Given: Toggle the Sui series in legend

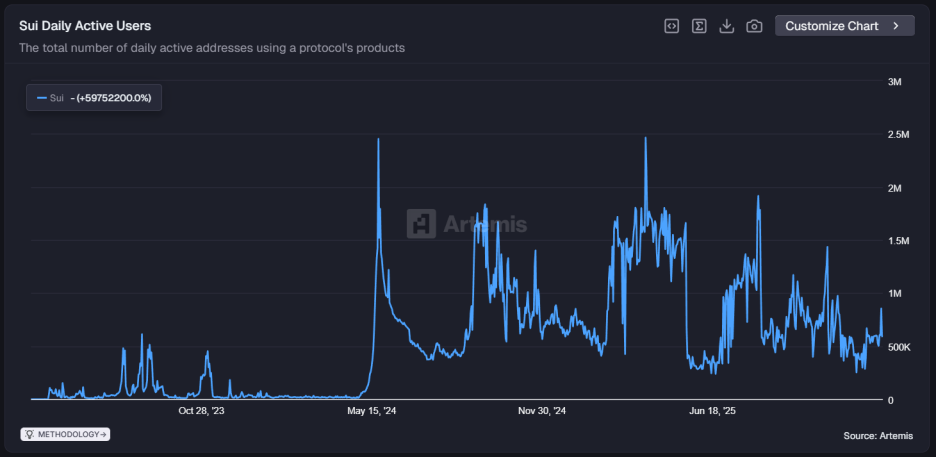Looking at the screenshot, I should point(56,98).
